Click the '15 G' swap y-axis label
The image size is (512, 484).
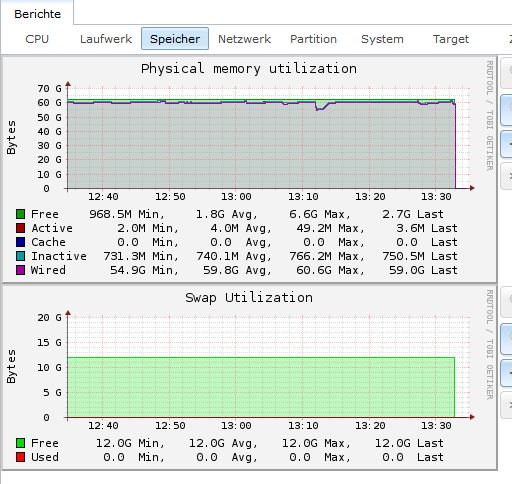point(49,343)
